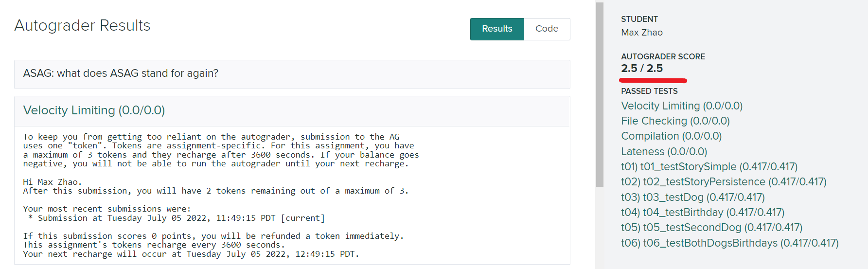
Task: Jump to Velocity Limiting passed test link
Action: 681,106
